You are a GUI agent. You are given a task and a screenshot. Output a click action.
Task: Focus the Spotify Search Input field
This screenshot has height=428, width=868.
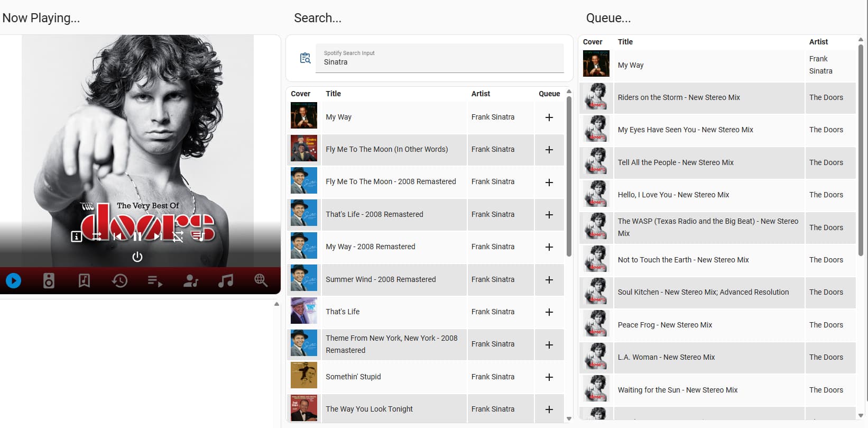(440, 58)
